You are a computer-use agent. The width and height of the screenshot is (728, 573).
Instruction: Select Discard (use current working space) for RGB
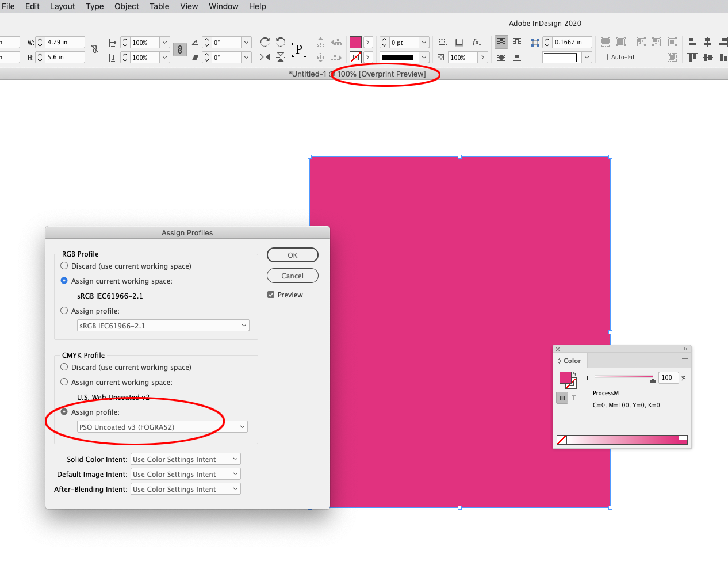[x=64, y=266]
